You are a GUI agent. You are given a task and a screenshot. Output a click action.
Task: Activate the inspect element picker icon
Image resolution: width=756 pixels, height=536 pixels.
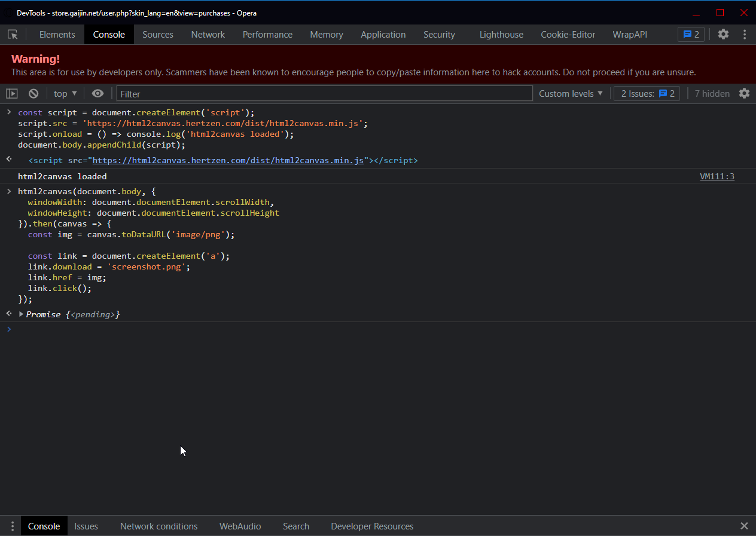[x=13, y=35]
